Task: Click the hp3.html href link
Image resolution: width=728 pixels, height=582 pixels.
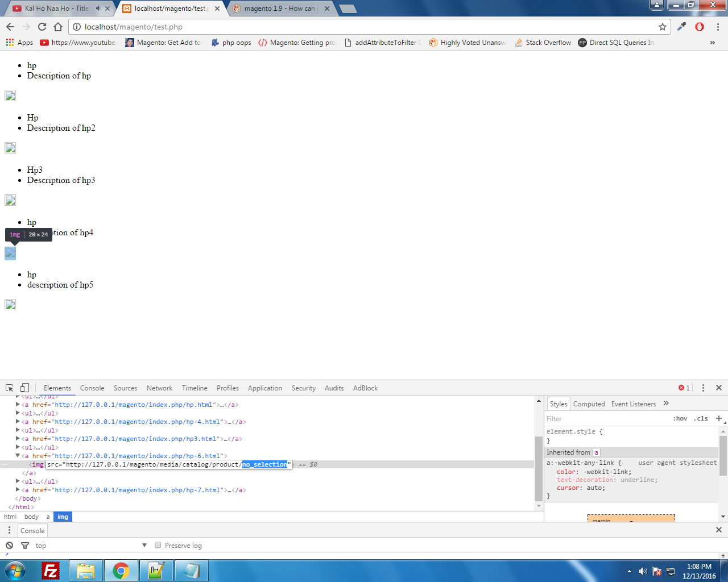Action: click(x=135, y=439)
